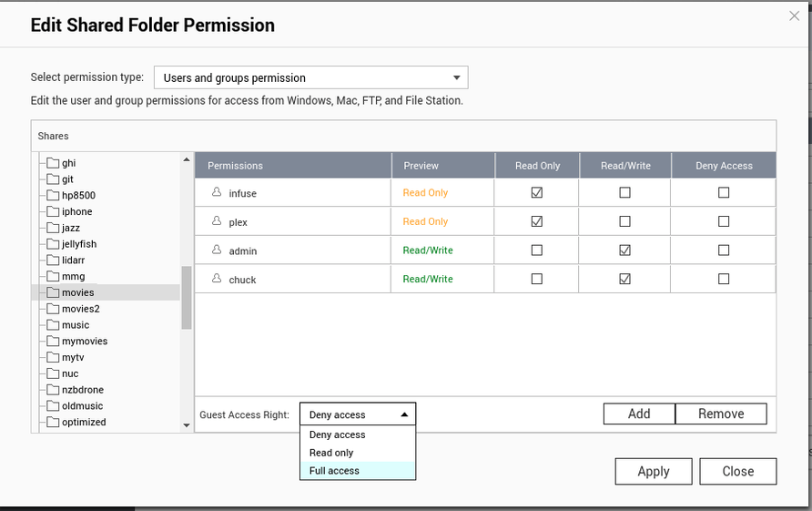The height and width of the screenshot is (511, 812).
Task: Click the movies folder icon
Action: [x=53, y=292]
